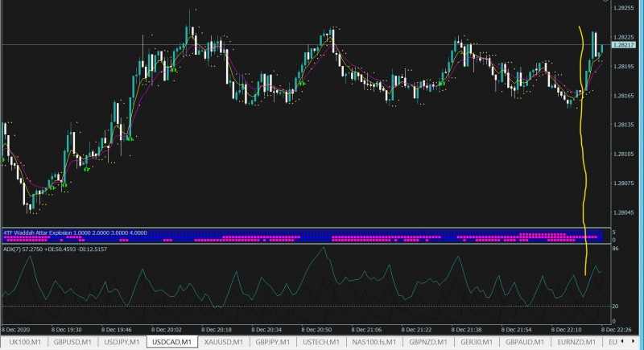This screenshot has height=350, width=644.
Task: Click the 8 Dec 22:10 time label
Action: pyautogui.click(x=567, y=330)
